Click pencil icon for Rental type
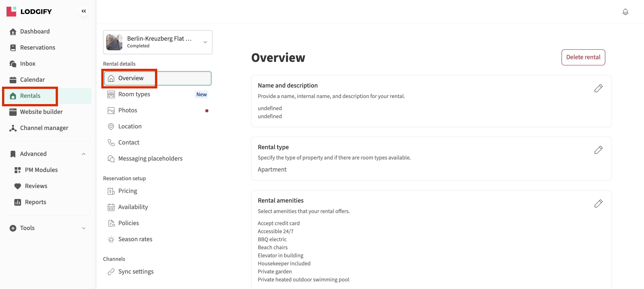The image size is (644, 289). point(598,150)
